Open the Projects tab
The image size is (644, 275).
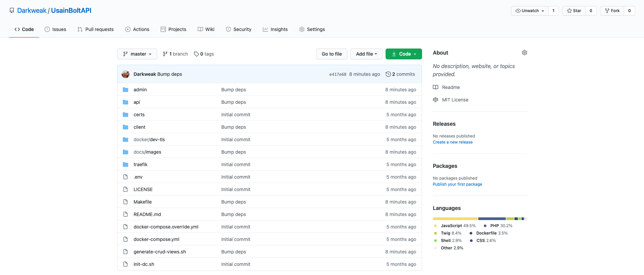click(x=173, y=29)
